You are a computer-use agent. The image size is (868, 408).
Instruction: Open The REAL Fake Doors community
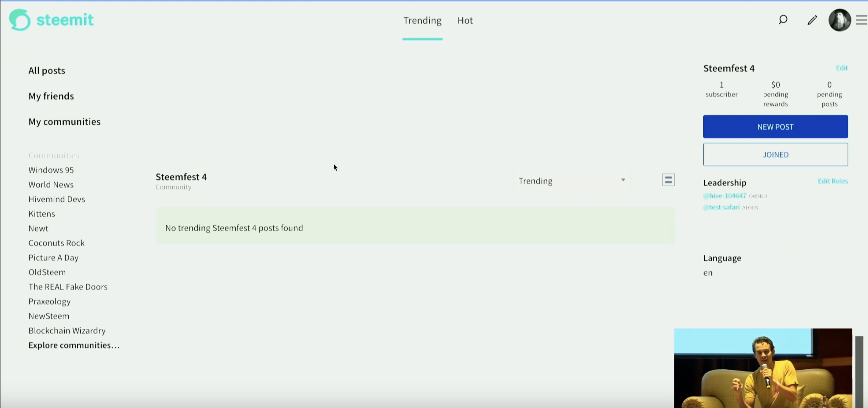click(x=68, y=287)
